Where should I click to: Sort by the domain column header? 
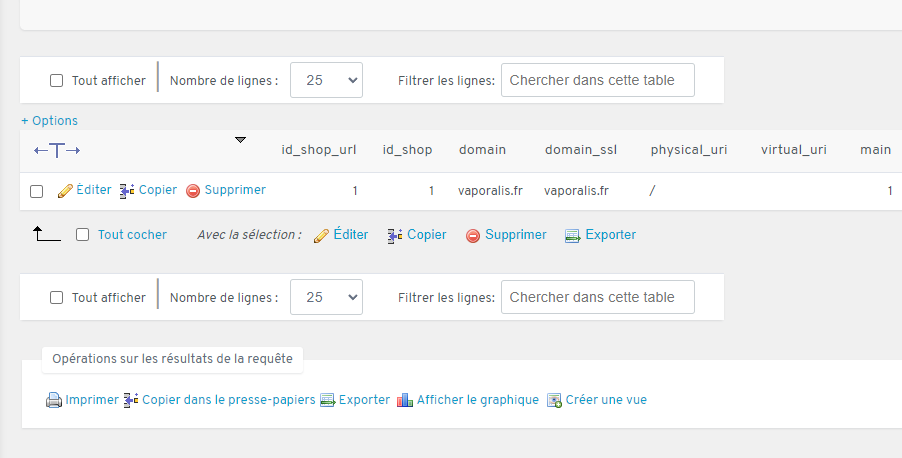pos(482,150)
